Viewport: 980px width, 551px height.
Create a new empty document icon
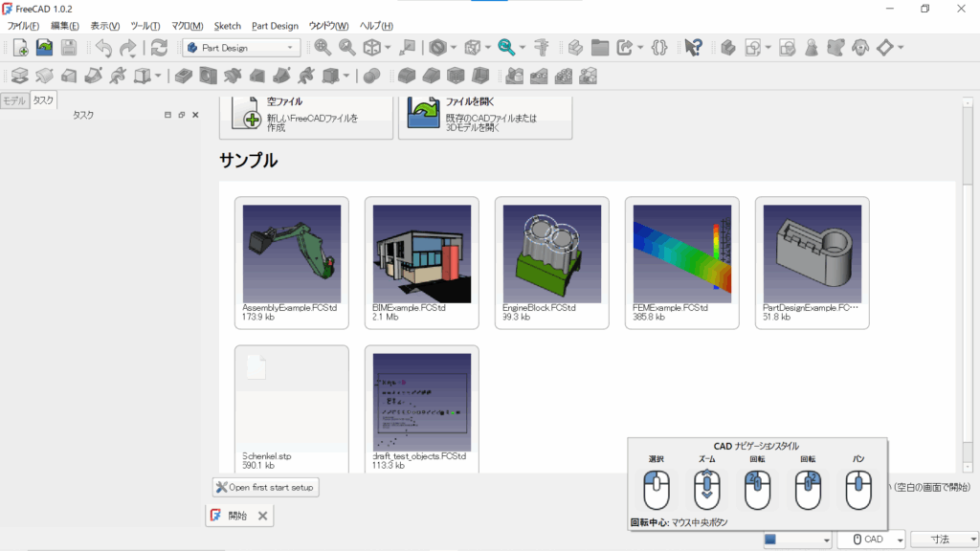coord(22,47)
